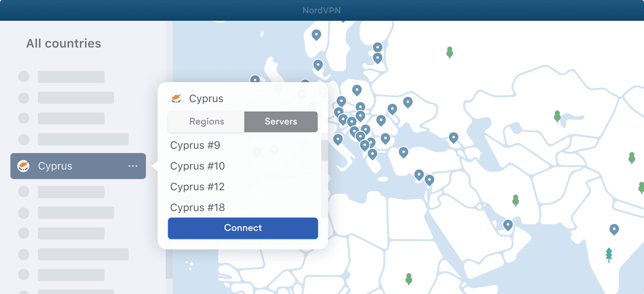Click the blue pin over the Arabian Peninsula

508,225
